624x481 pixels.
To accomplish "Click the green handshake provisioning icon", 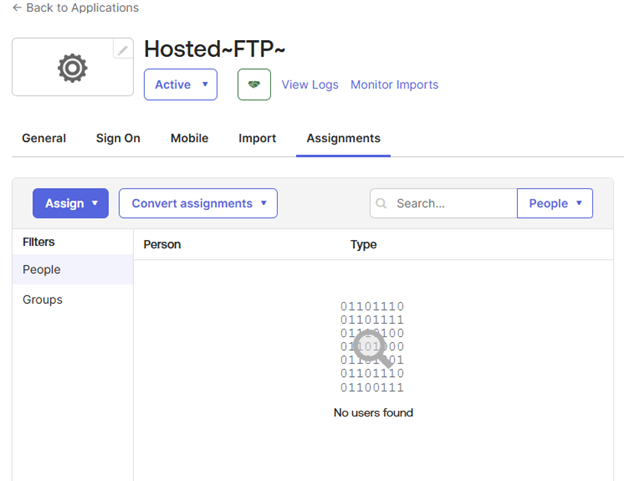I will [x=254, y=84].
